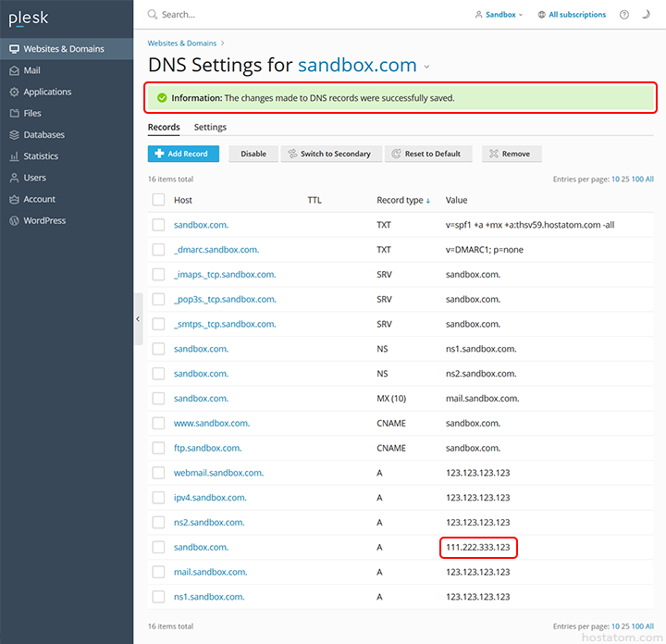Image resolution: width=666 pixels, height=644 pixels.
Task: Open WordPress icon in sidebar
Action: (x=14, y=220)
